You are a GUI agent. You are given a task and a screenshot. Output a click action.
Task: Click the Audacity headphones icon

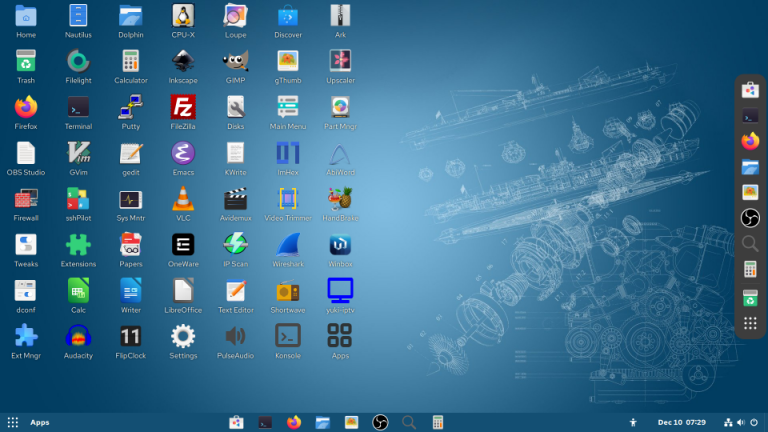(78, 336)
